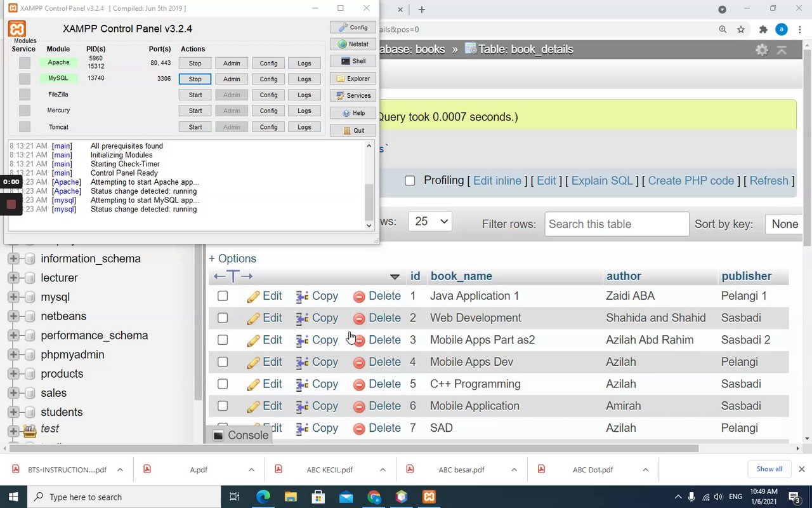Click the Search this table filter field
The height and width of the screenshot is (508, 812).
(x=617, y=224)
